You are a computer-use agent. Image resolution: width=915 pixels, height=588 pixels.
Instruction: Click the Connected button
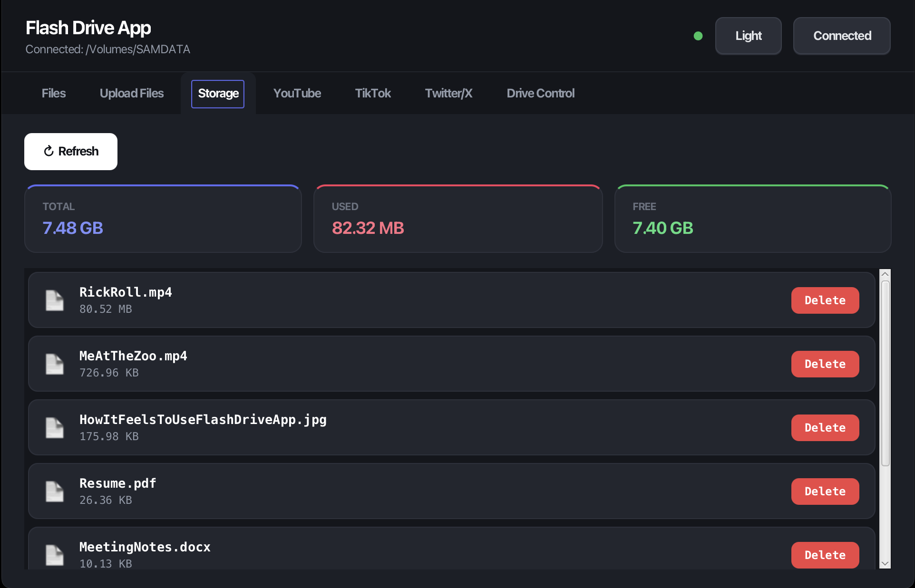pyautogui.click(x=842, y=36)
